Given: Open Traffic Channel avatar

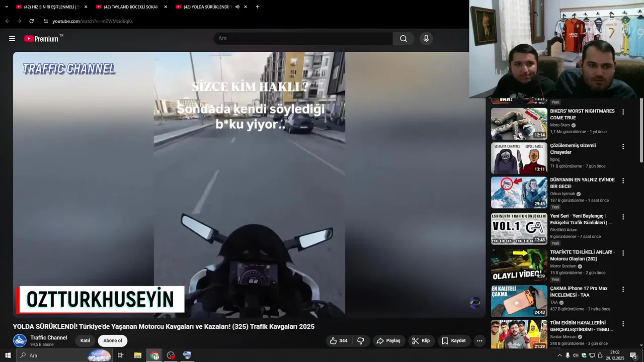Looking at the screenshot, I should click(20, 340).
